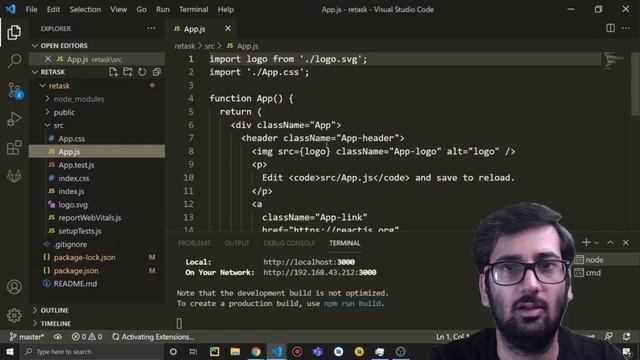
Task: Click New File icon in RETASK header
Action: point(113,72)
